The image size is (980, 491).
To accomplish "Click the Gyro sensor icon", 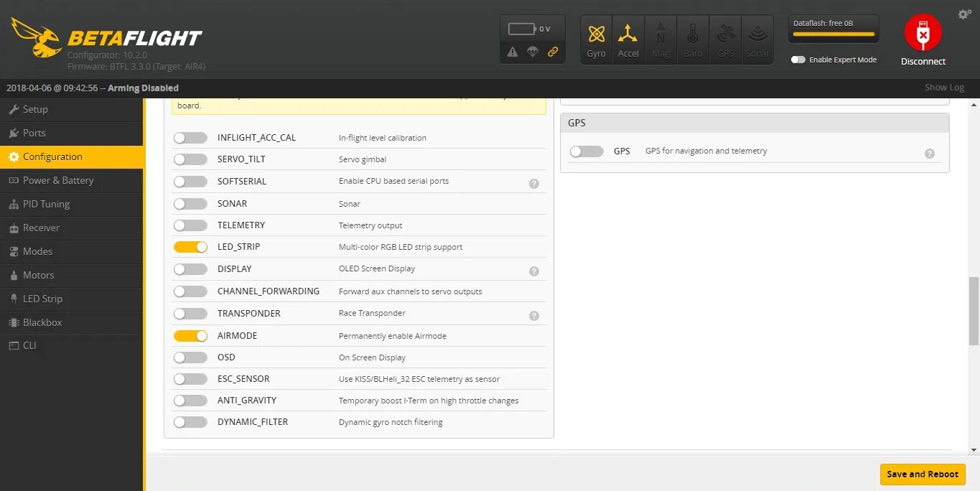I will point(597,40).
